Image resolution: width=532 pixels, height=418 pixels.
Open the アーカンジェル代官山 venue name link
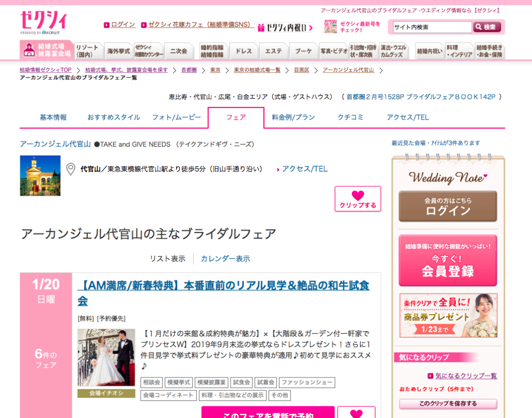point(55,144)
